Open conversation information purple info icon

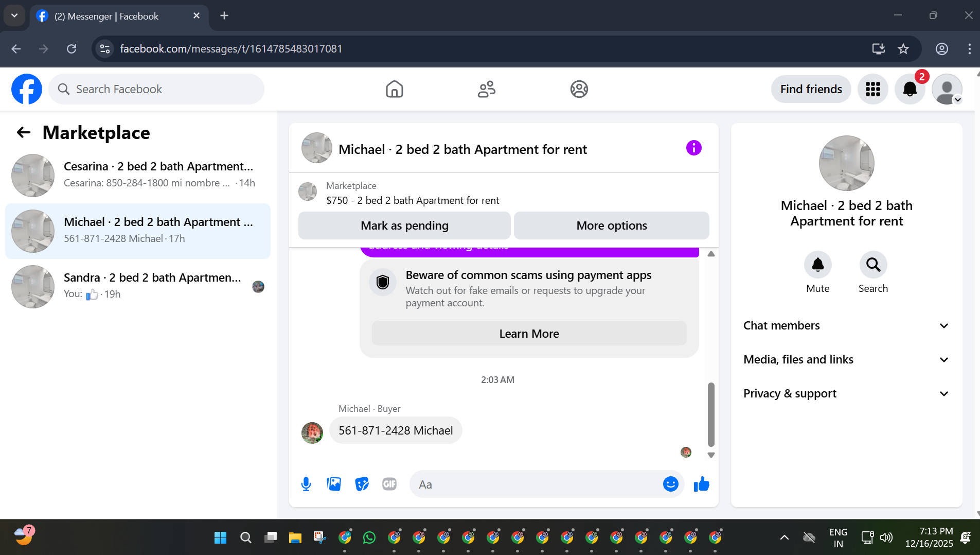[x=694, y=148]
